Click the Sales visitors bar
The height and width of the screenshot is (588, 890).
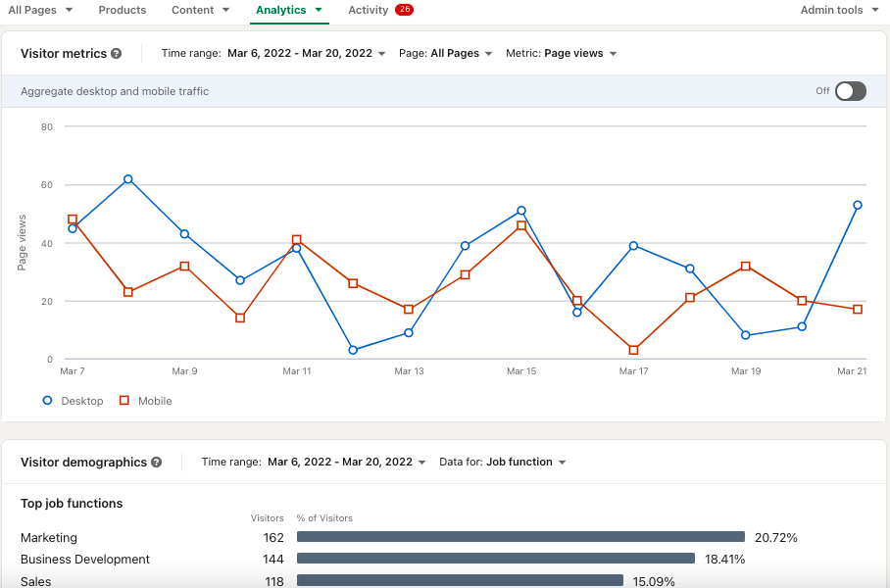pos(460,580)
